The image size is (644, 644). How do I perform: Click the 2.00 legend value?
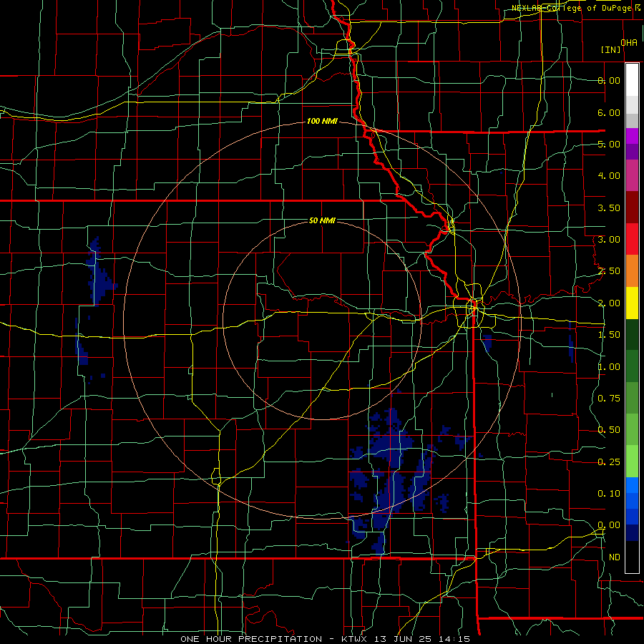pyautogui.click(x=609, y=303)
